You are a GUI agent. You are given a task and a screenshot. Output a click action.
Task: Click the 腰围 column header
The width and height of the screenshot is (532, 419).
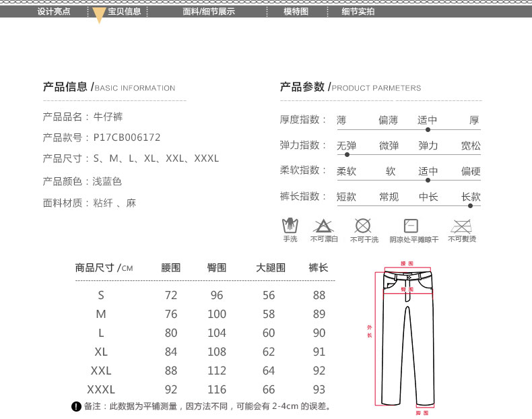[171, 268]
